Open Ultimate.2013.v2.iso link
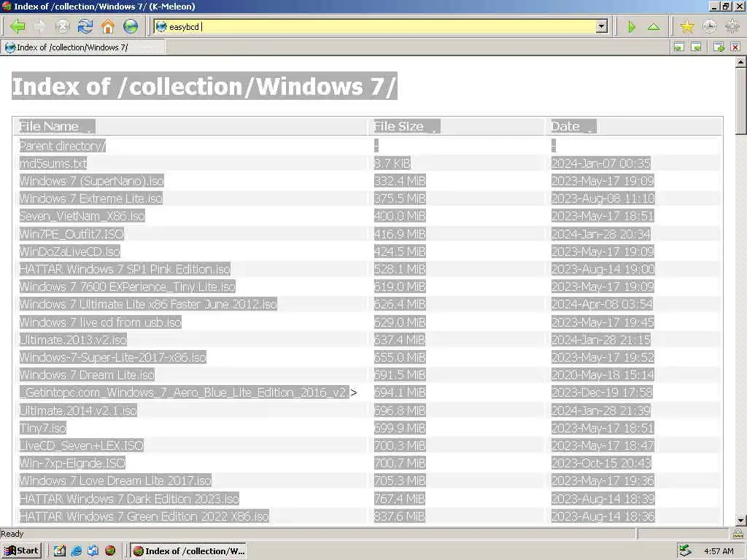The height and width of the screenshot is (560, 747). [73, 340]
